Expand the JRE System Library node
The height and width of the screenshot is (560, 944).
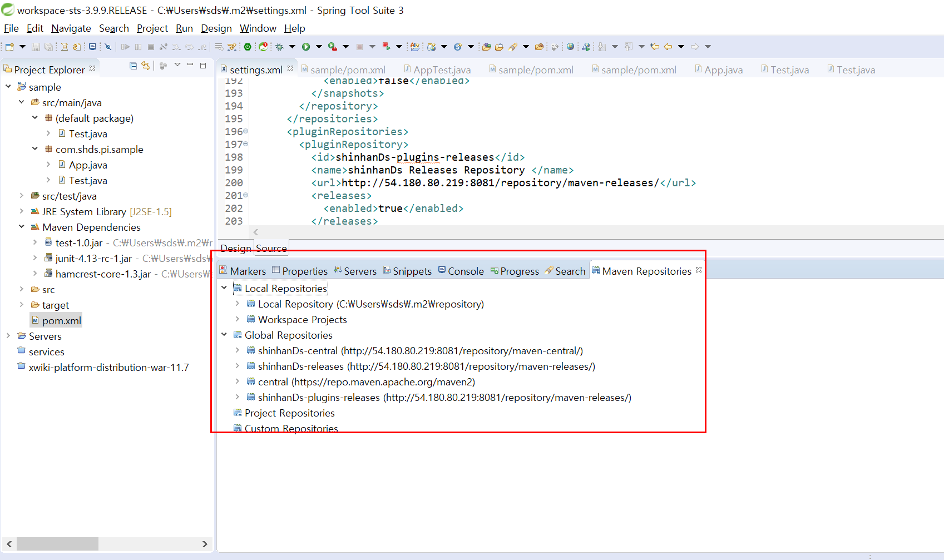point(22,211)
